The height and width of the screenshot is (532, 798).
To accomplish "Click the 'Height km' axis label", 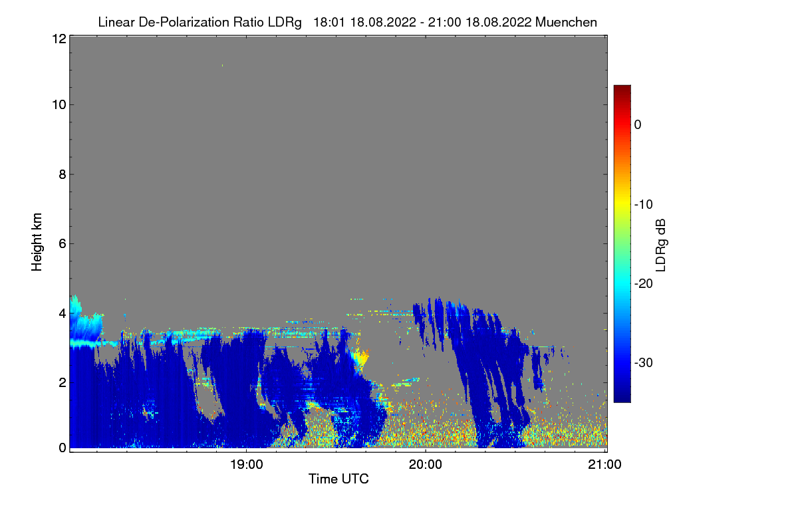I will tap(37, 243).
